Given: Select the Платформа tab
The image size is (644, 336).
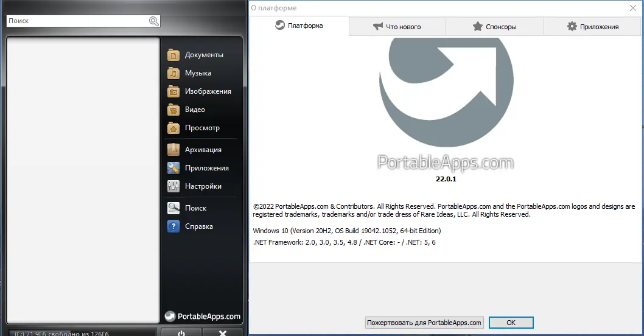Looking at the screenshot, I should click(299, 26).
